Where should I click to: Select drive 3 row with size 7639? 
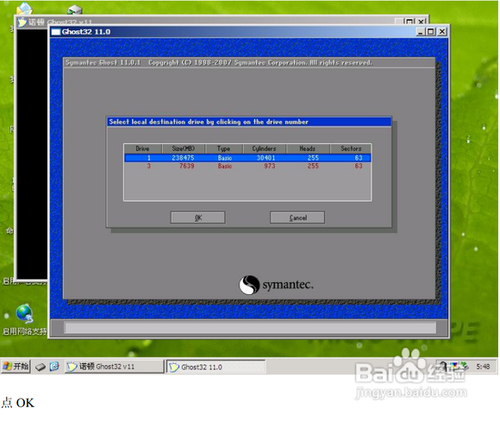point(247,166)
